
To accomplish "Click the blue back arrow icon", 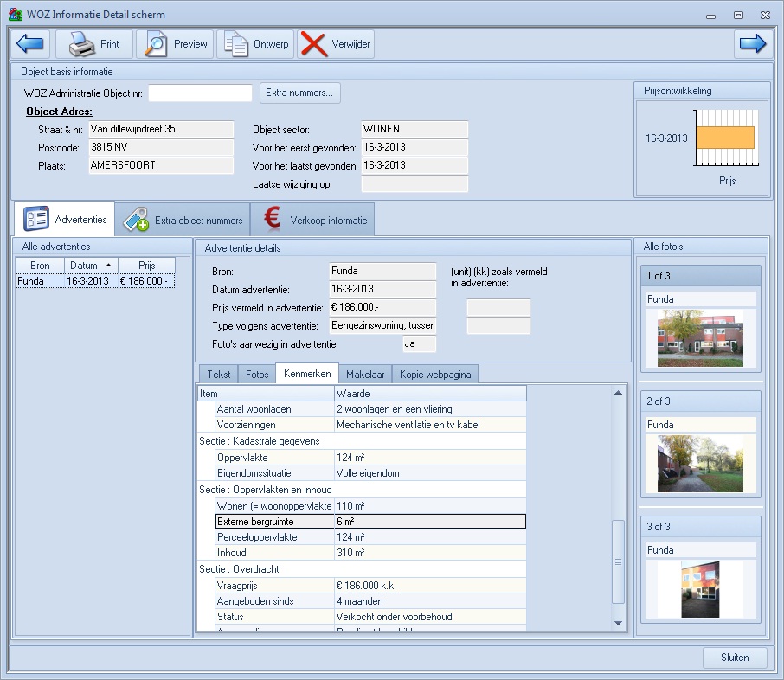I will tap(30, 43).
